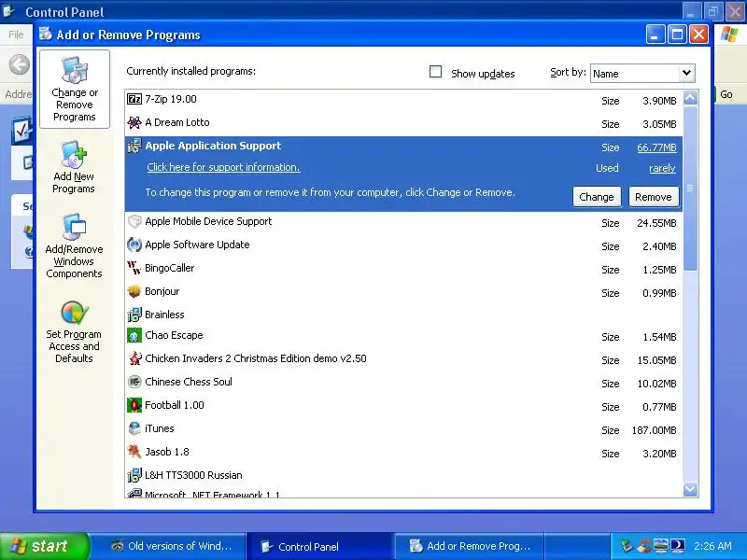The width and height of the screenshot is (747, 560).
Task: Click the Change button for Apple Application Support
Action: [x=597, y=197]
